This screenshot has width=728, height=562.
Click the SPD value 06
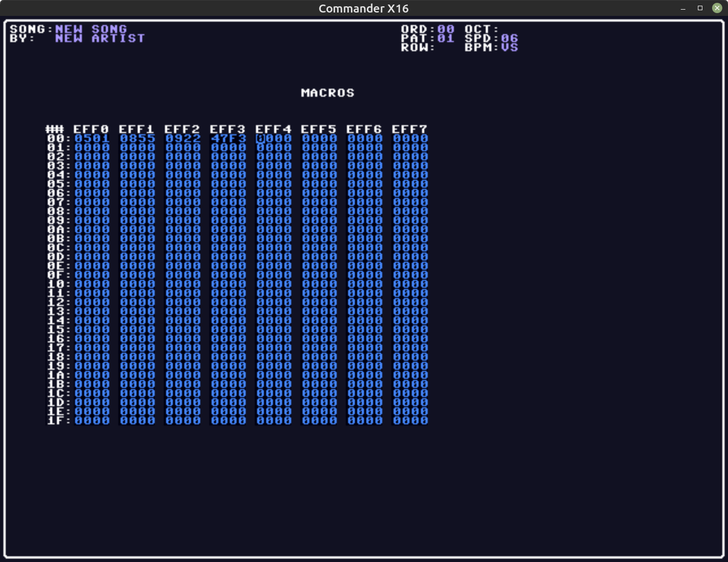click(x=510, y=38)
